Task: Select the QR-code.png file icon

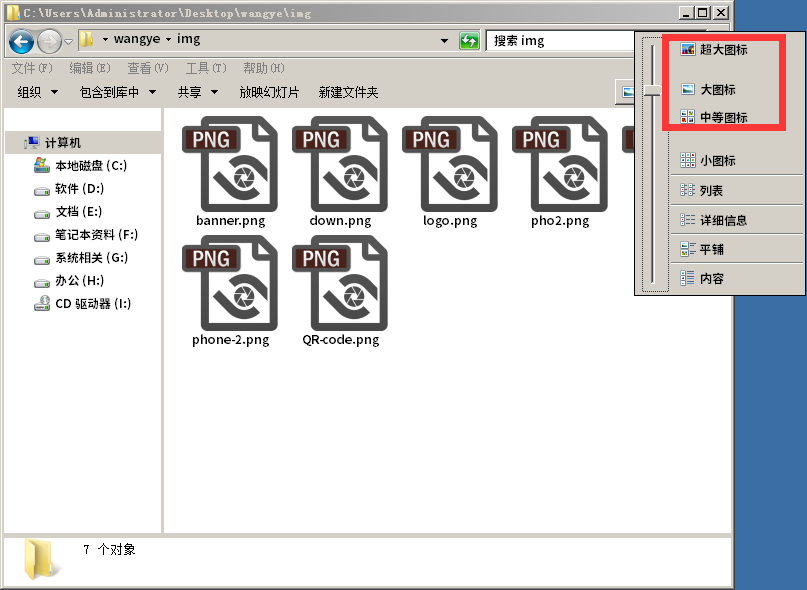Action: click(x=340, y=284)
